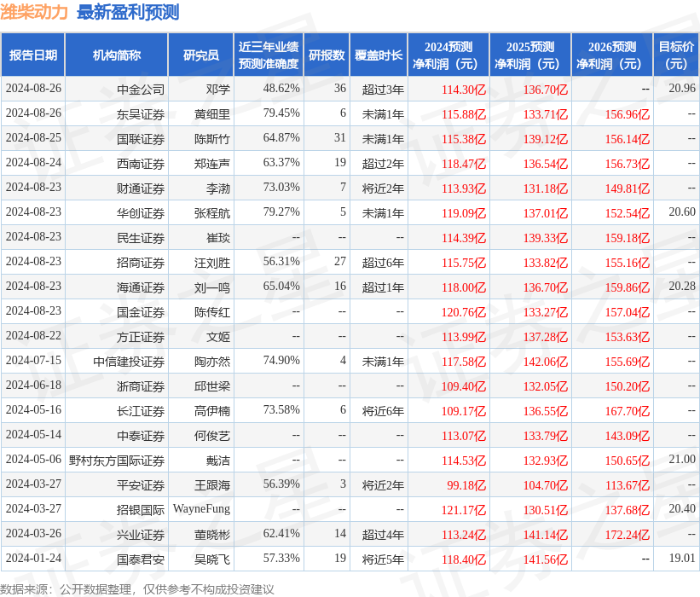This screenshot has height=597, width=700.
Task: Click 2025 forecast 139.12亿
Action: (x=546, y=139)
